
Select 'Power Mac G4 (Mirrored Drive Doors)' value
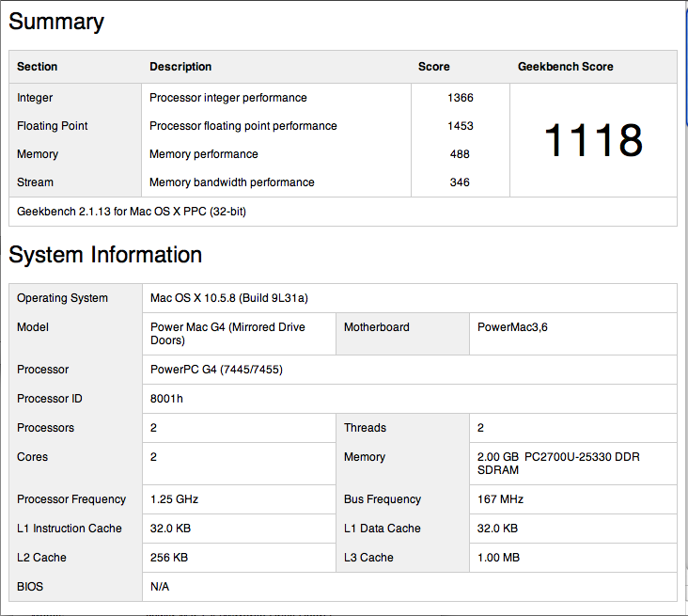point(227,334)
